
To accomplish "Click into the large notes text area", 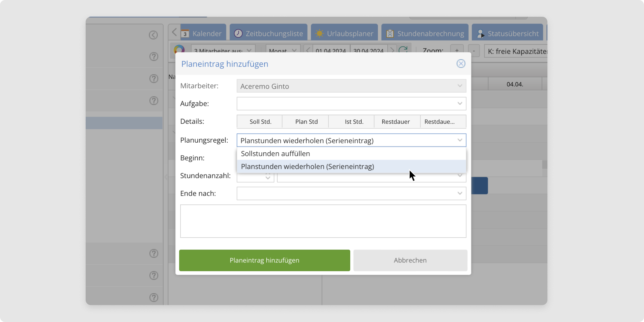I will 323,221.
